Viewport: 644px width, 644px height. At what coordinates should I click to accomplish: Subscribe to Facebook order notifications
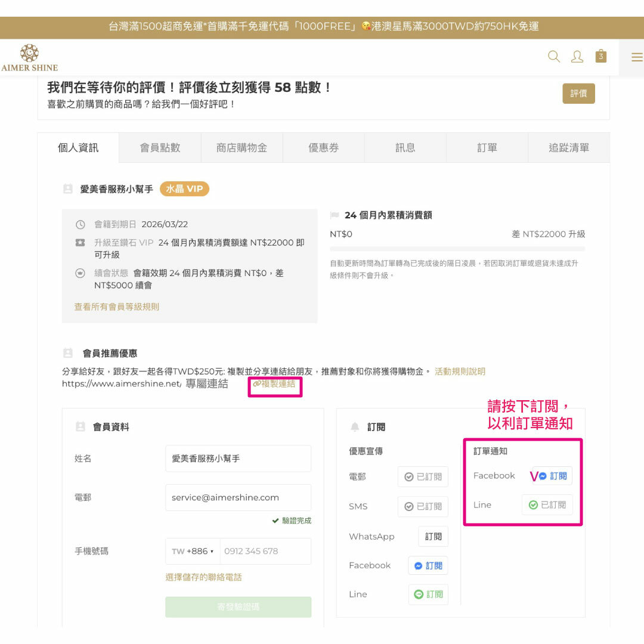point(552,476)
